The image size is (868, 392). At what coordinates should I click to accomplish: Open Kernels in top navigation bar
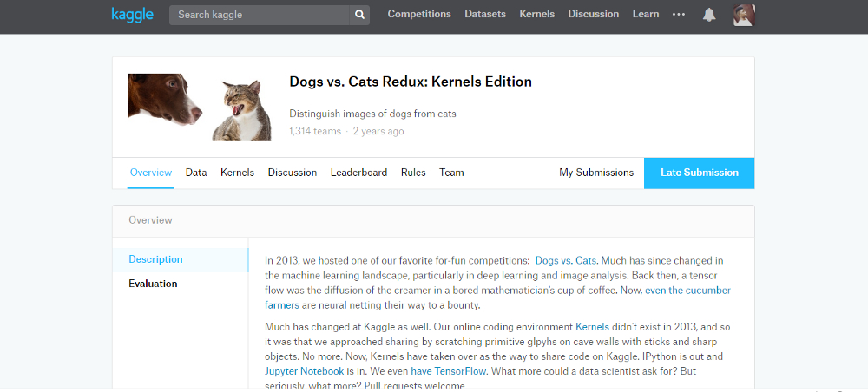537,15
